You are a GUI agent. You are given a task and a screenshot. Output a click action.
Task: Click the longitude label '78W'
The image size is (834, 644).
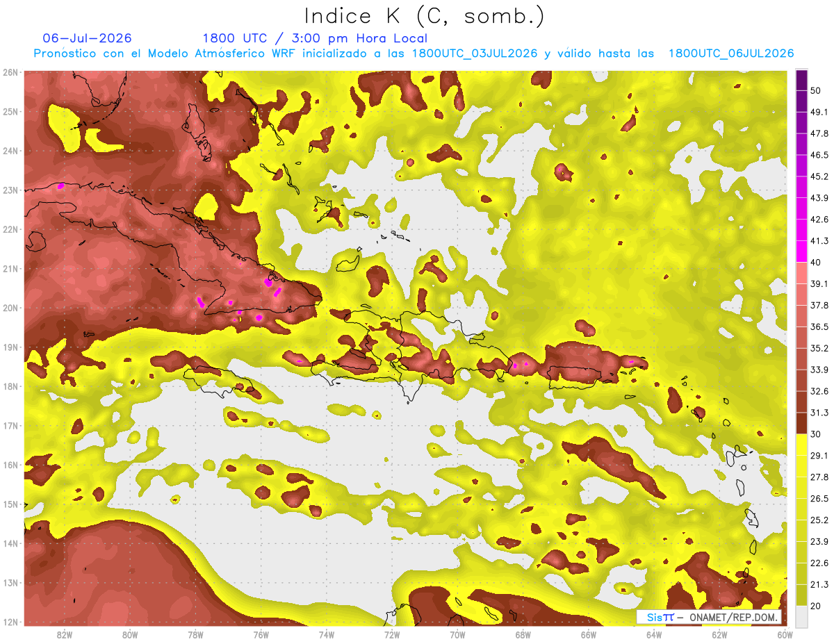(195, 634)
